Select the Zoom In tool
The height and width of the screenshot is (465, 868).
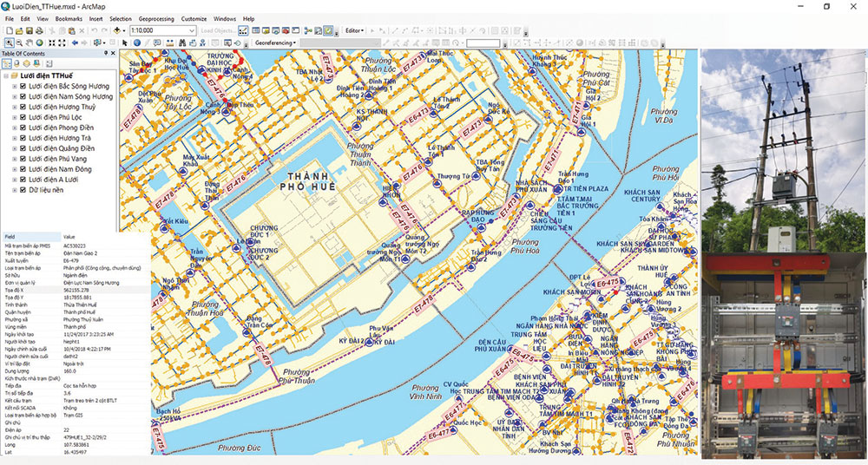point(10,43)
